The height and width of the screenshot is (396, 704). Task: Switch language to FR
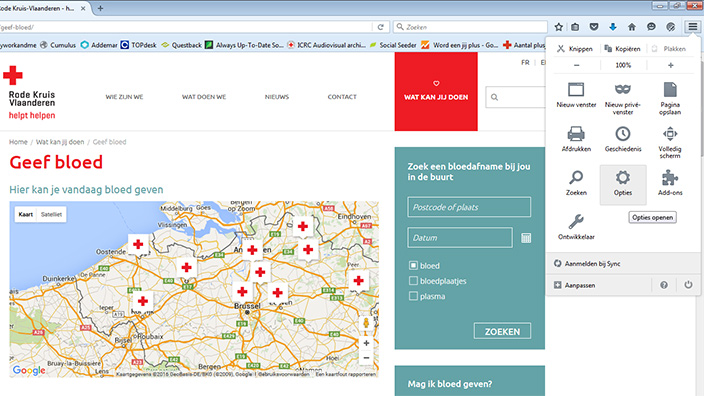pos(525,62)
